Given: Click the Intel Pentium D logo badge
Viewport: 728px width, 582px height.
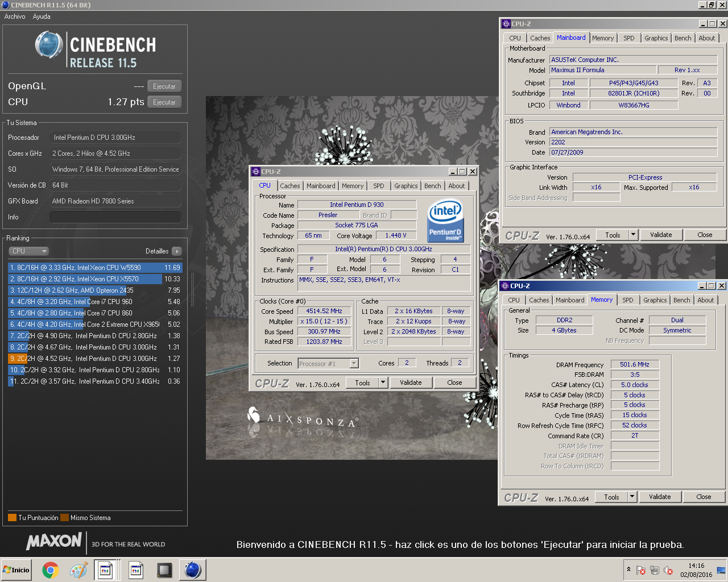Looking at the screenshot, I should click(x=445, y=220).
